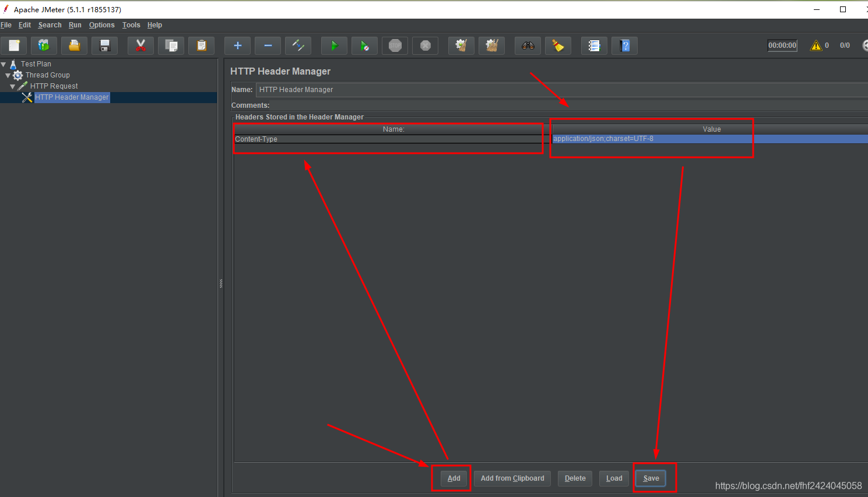Click the Add header button
The image size is (868, 497).
(454, 478)
